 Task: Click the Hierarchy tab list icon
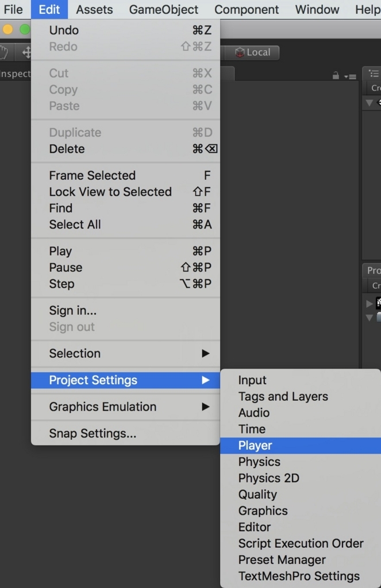pos(374,73)
